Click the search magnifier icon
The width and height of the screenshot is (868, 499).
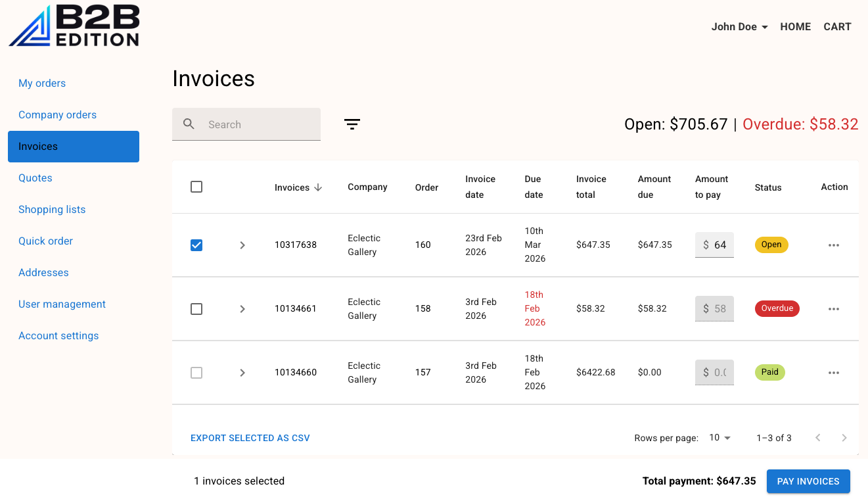(189, 124)
